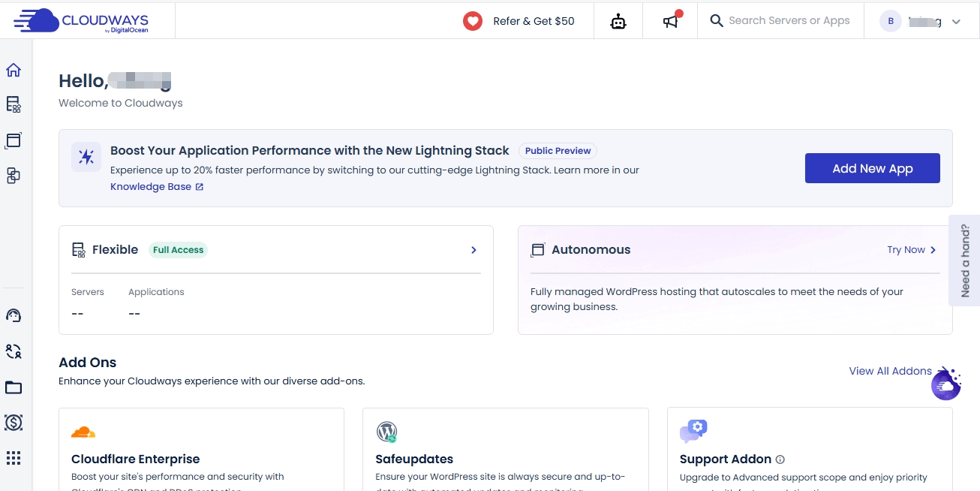980x491 pixels.
Task: Click the Servers label in Flexible card
Action: (x=88, y=292)
